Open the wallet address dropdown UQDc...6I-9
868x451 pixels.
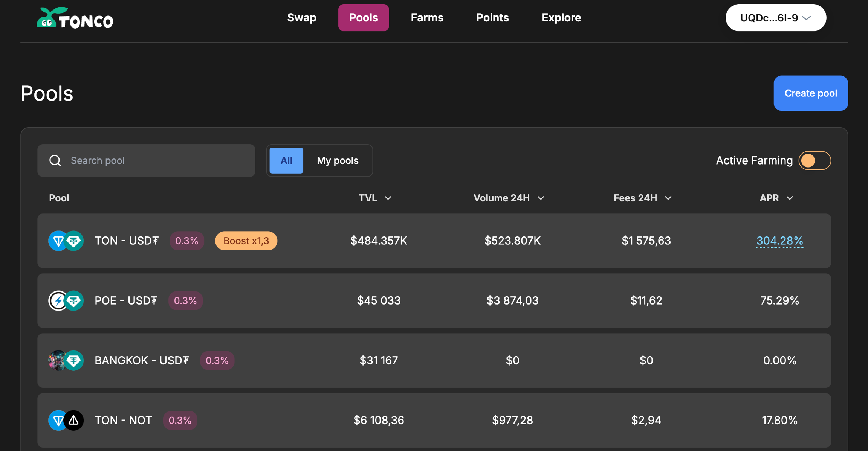point(775,18)
